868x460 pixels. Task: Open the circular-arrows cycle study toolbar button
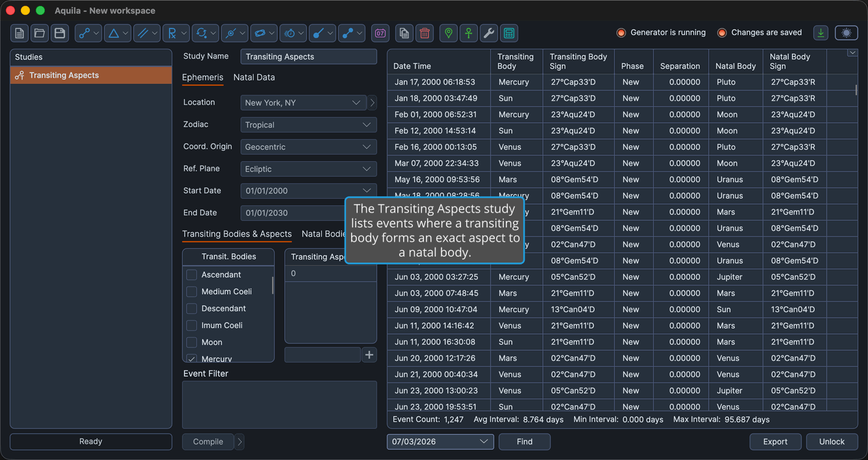point(205,33)
